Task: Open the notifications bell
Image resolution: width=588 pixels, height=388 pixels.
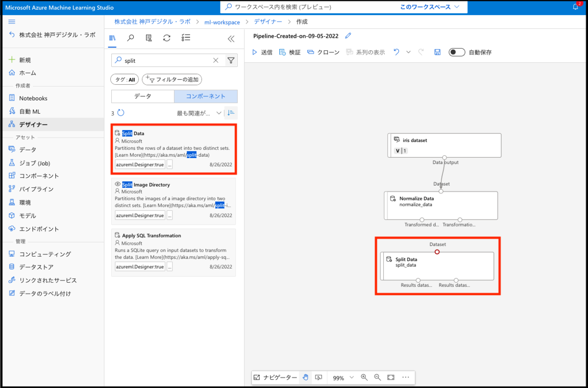Action: [576, 7]
